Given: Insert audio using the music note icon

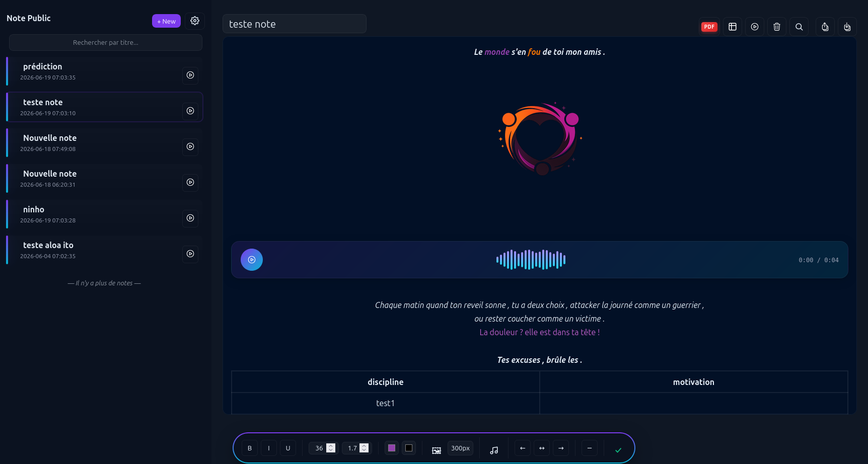Looking at the screenshot, I should coord(494,450).
